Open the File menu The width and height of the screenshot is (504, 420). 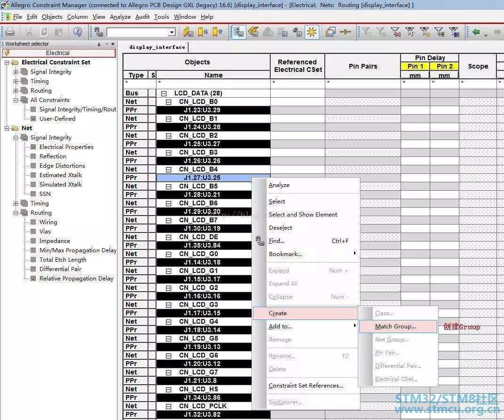17,17
